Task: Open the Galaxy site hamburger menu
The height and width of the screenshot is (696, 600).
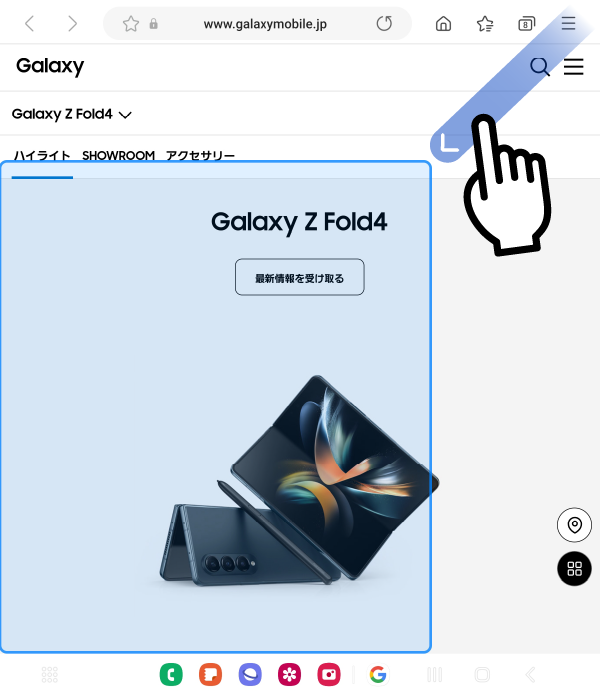Action: pos(573,67)
